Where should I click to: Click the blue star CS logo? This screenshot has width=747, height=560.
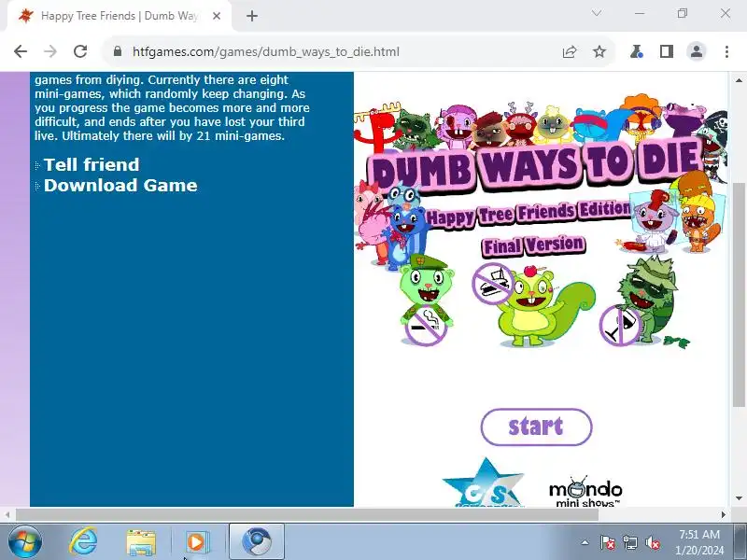(483, 483)
